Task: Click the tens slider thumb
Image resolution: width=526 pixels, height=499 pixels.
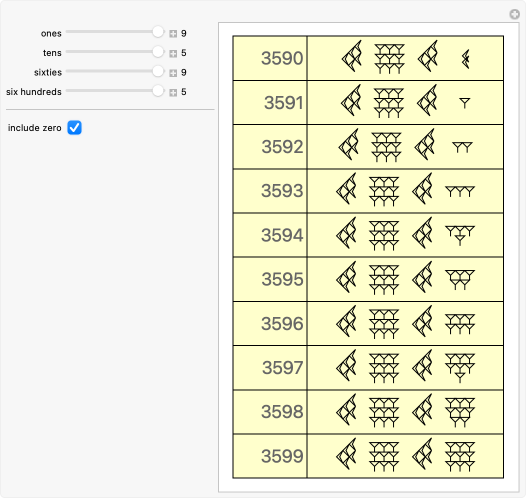Action: pyautogui.click(x=158, y=52)
